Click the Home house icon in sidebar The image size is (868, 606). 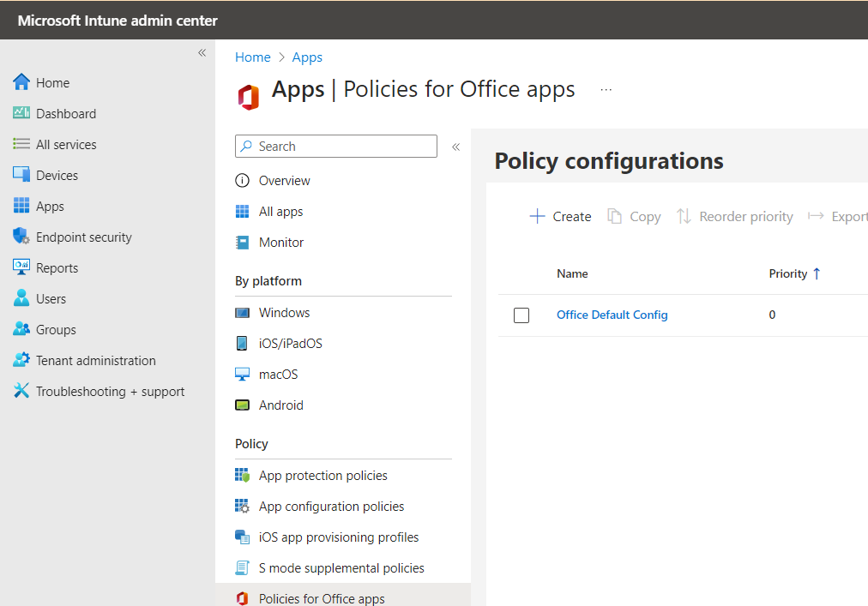coord(21,82)
